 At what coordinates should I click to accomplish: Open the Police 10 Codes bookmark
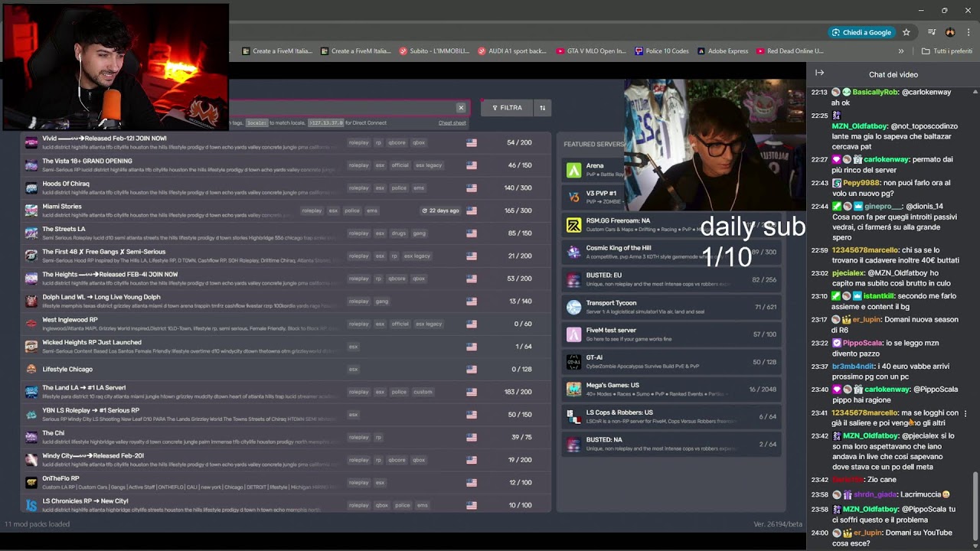coord(662,51)
